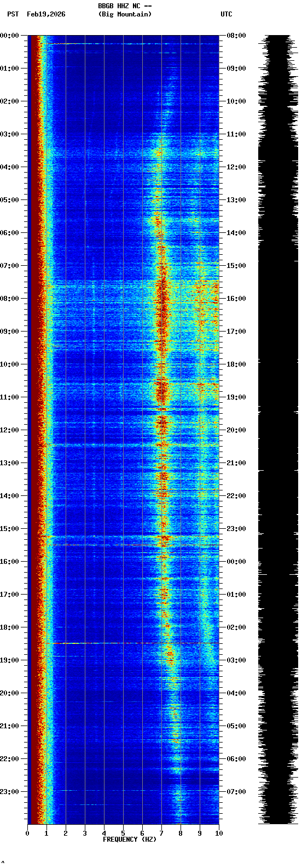Click the FREQUENCY (HZ) axis label
Image resolution: width=302 pixels, height=868 pixels.
130,840
